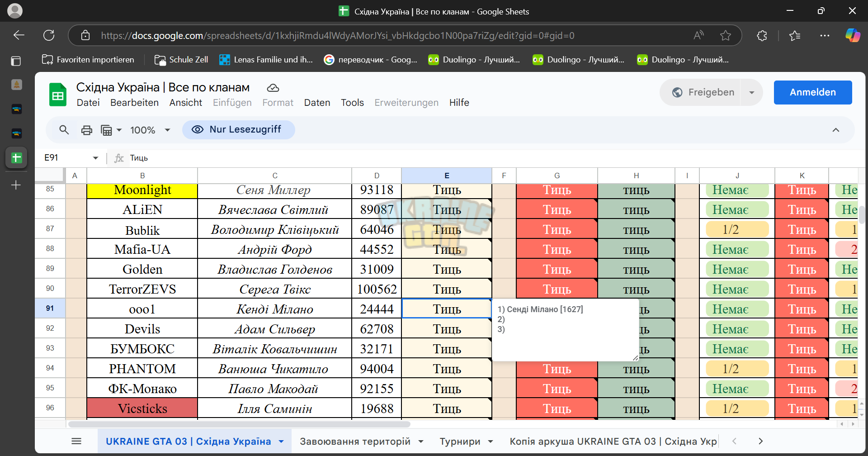Click the browser back arrow
The height and width of the screenshot is (456, 868).
click(x=19, y=35)
